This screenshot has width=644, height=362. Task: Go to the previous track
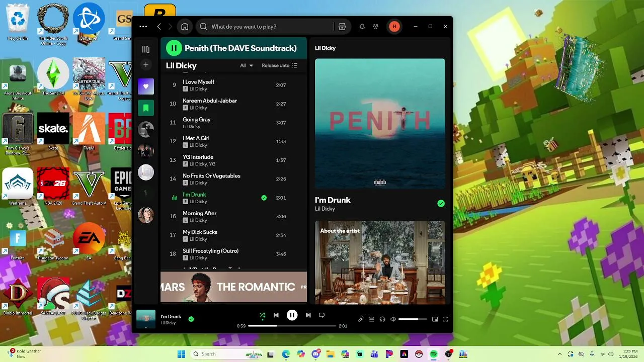coord(276,315)
